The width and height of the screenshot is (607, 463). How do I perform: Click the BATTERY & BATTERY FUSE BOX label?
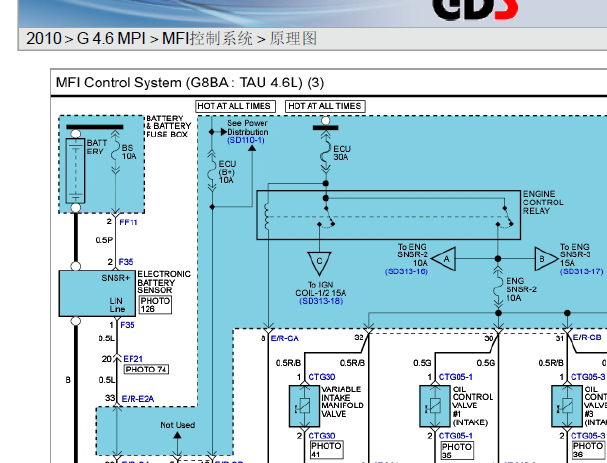(168, 126)
